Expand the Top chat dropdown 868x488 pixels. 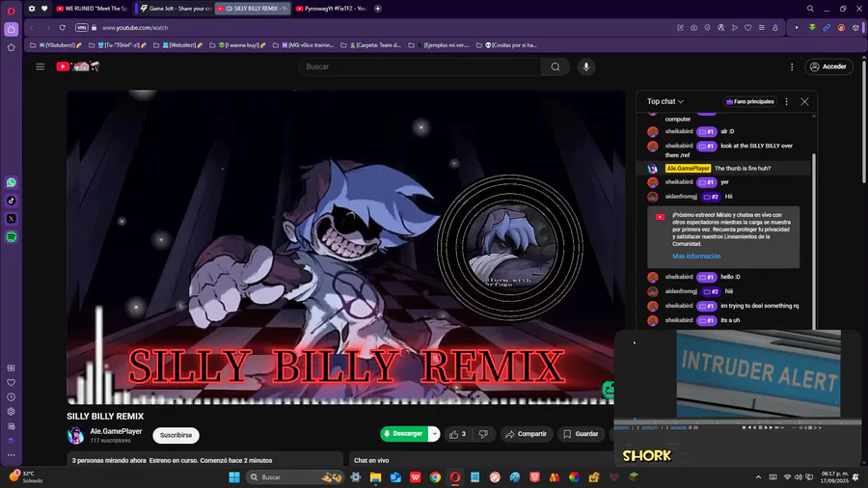665,102
